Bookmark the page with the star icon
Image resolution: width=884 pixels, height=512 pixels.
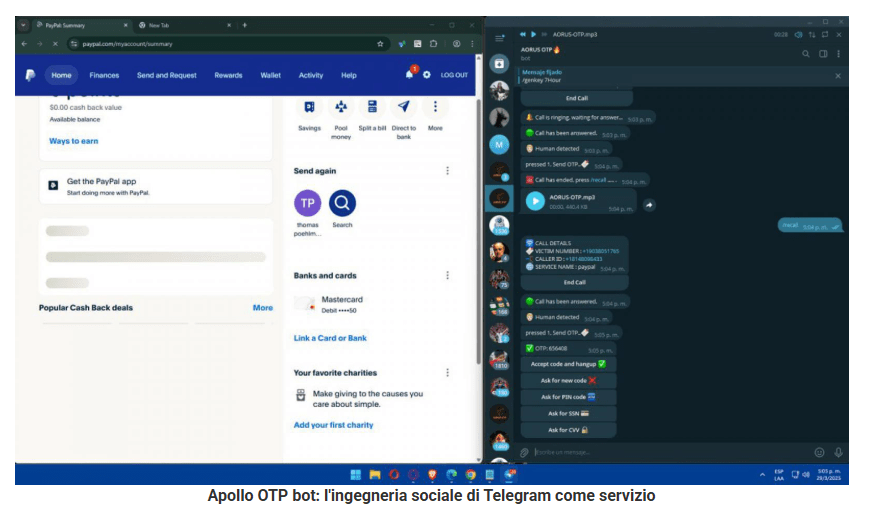[380, 43]
